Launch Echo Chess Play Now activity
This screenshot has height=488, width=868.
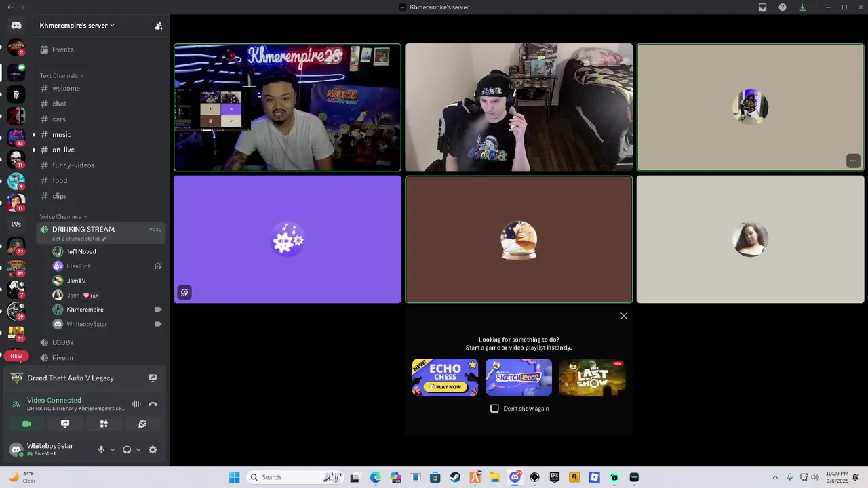445,377
